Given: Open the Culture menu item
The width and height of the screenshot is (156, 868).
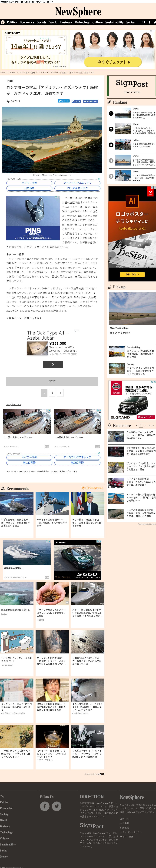Looking at the screenshot, I should point(97,22).
